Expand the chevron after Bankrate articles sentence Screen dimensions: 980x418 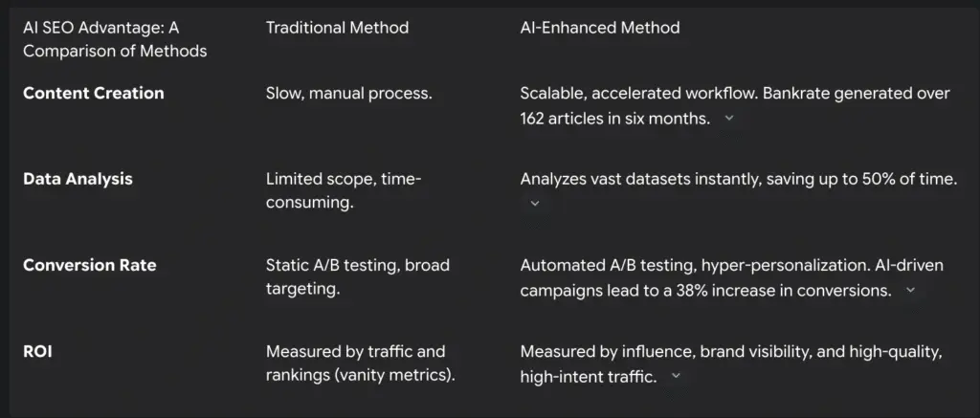click(x=729, y=118)
